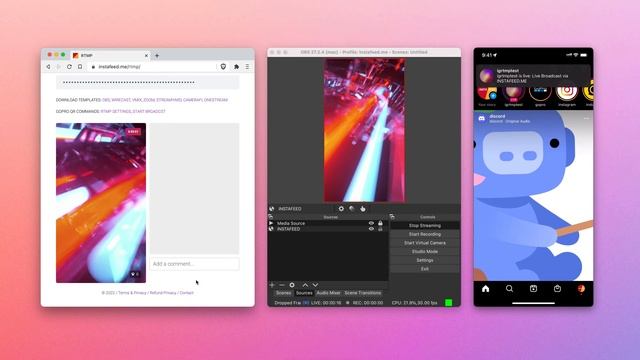
Task: Tap the Instagram profile avatar tab
Action: (581, 289)
